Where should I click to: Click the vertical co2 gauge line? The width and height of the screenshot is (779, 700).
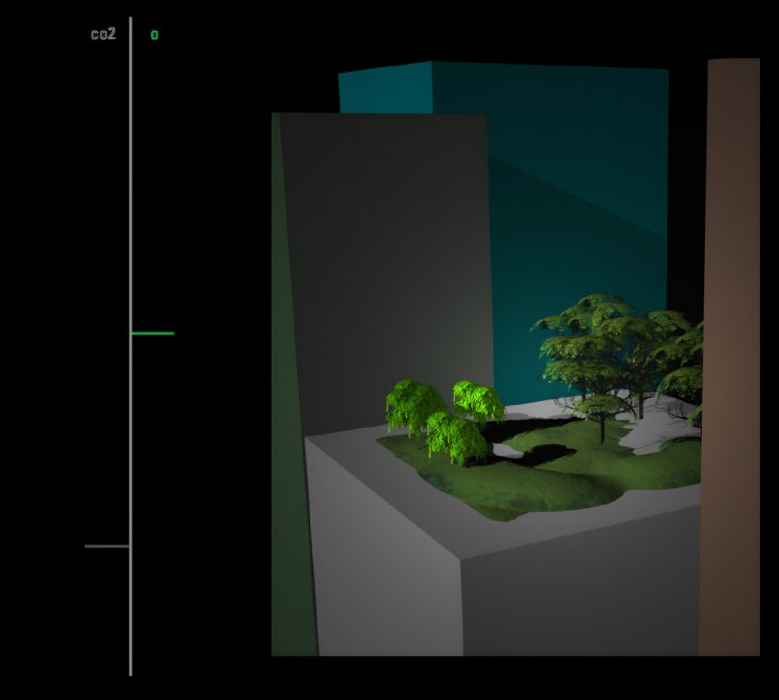point(130,195)
